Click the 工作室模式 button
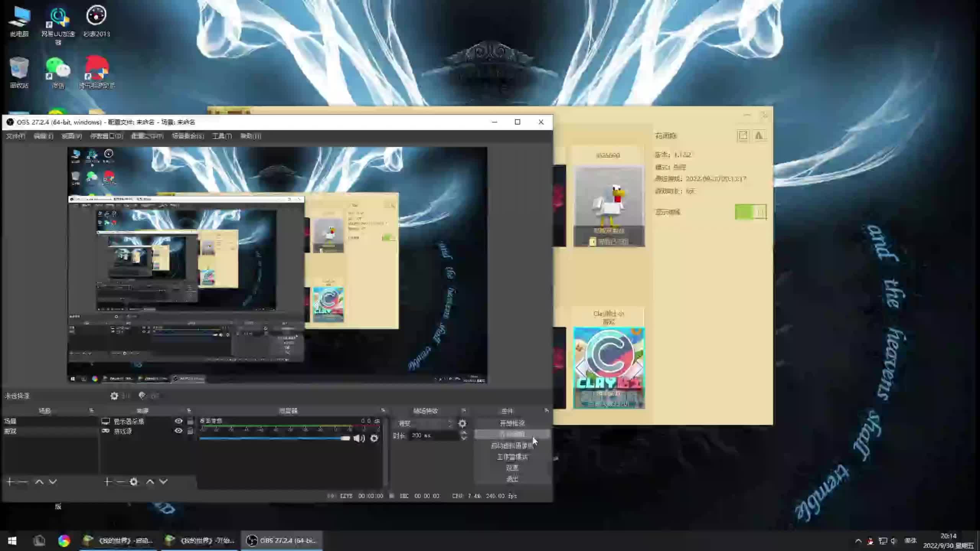Image resolution: width=980 pixels, height=551 pixels. [x=512, y=457]
